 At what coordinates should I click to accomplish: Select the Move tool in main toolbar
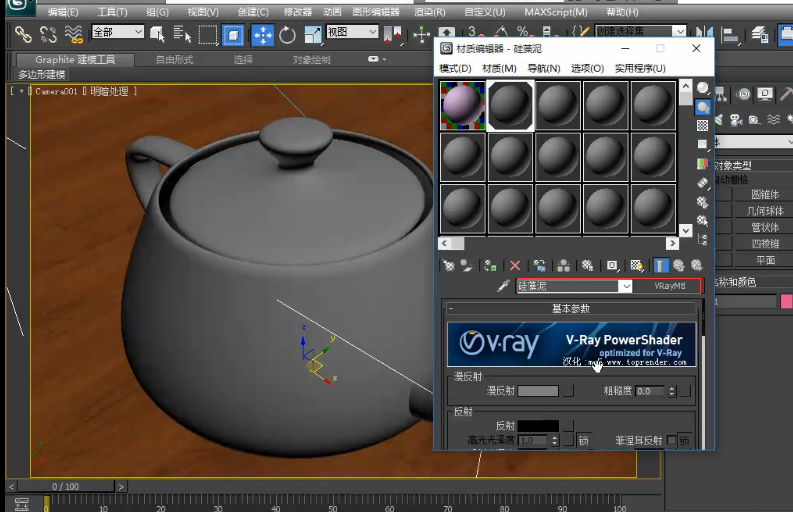pyautogui.click(x=262, y=35)
